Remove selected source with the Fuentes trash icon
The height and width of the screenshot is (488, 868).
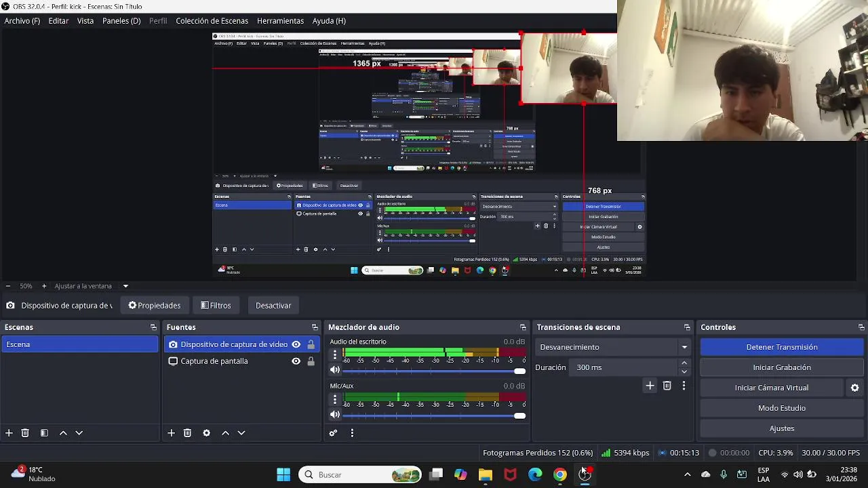pos(188,433)
